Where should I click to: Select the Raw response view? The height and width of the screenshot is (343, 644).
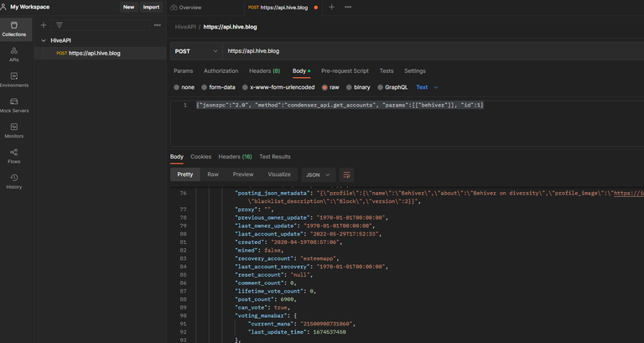coord(213,174)
